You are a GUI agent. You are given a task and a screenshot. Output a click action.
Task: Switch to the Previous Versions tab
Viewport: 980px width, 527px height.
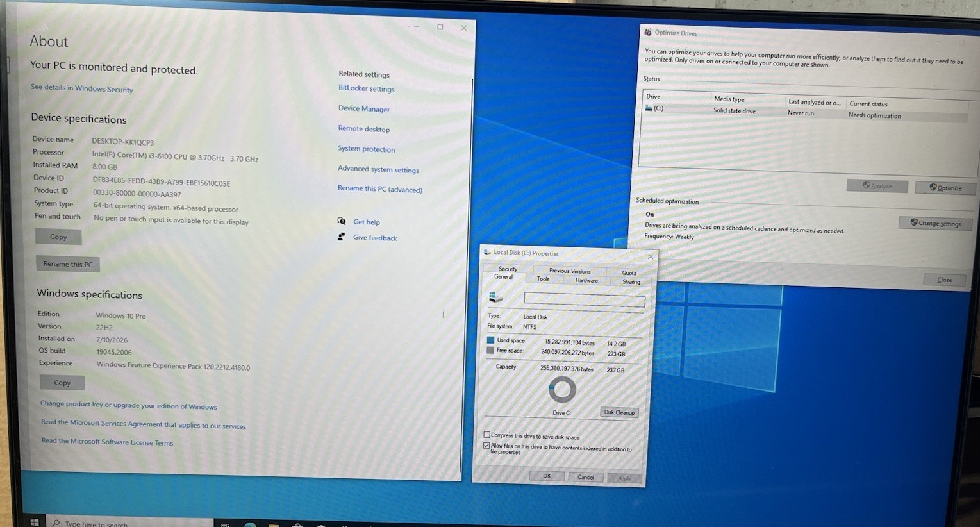[570, 271]
